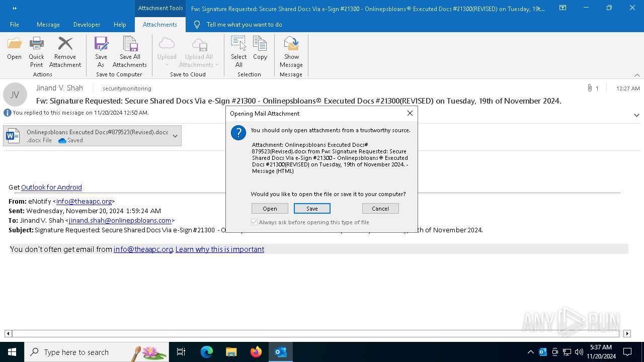This screenshot has height=362, width=644.
Task: Click the Attachment Tools contextual tab
Action: point(160,8)
